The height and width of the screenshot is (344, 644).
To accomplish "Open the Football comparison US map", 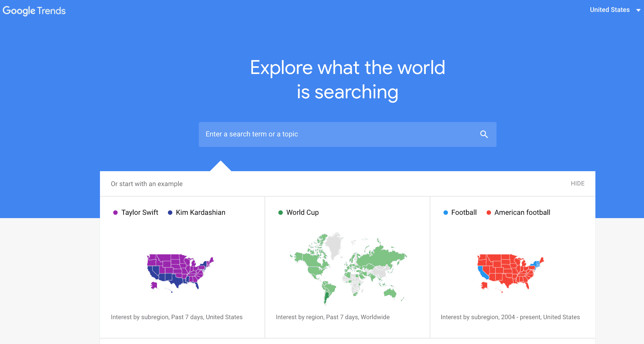I will pyautogui.click(x=511, y=273).
